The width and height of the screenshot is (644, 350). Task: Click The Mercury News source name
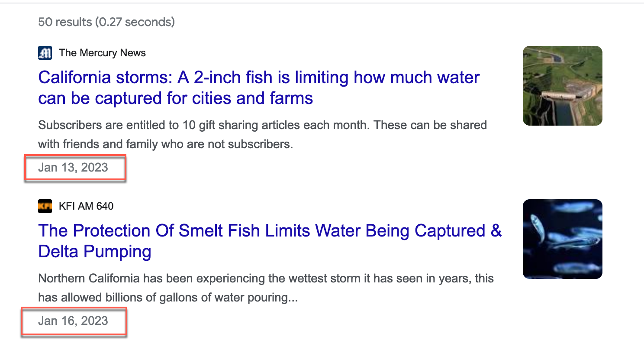tap(102, 53)
